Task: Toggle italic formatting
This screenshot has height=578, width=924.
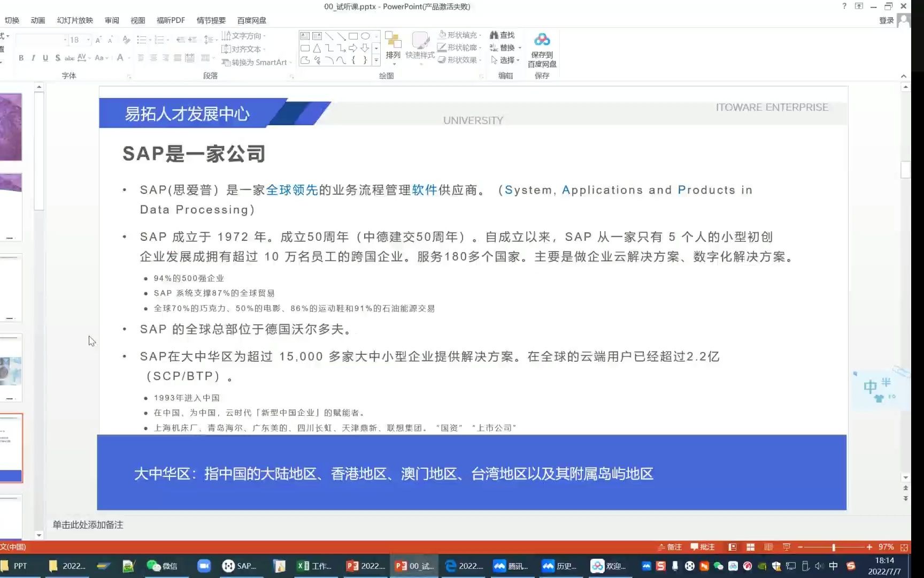Action: click(33, 58)
